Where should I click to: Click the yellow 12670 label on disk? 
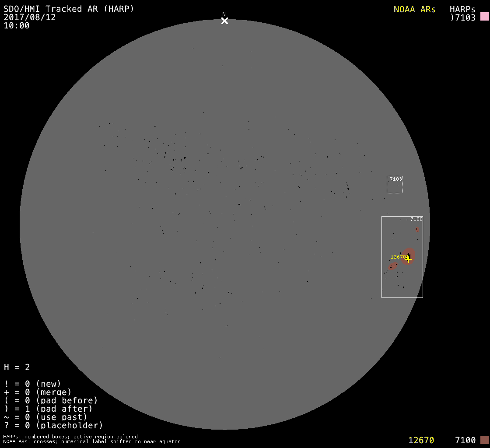398,257
